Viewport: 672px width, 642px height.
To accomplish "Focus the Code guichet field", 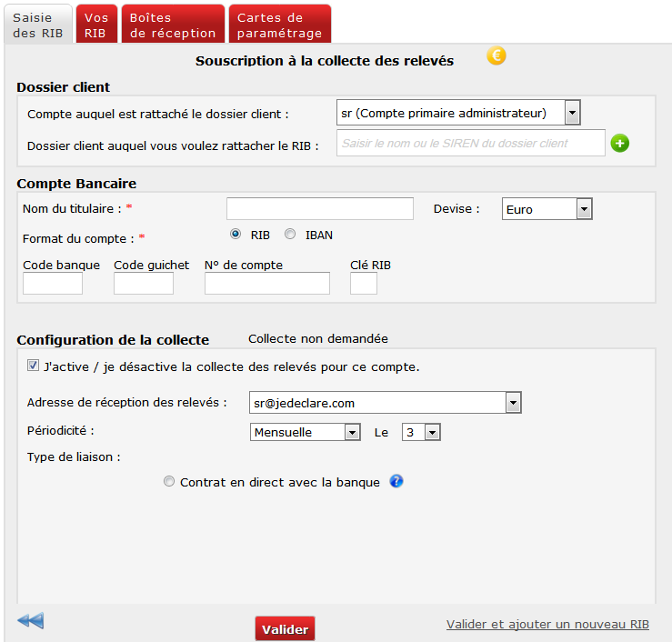I will pyautogui.click(x=144, y=284).
